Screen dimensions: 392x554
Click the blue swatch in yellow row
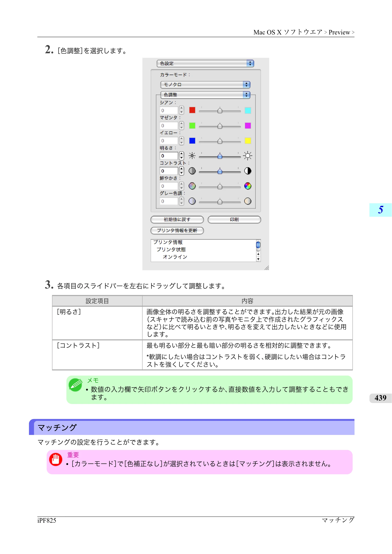pos(192,141)
